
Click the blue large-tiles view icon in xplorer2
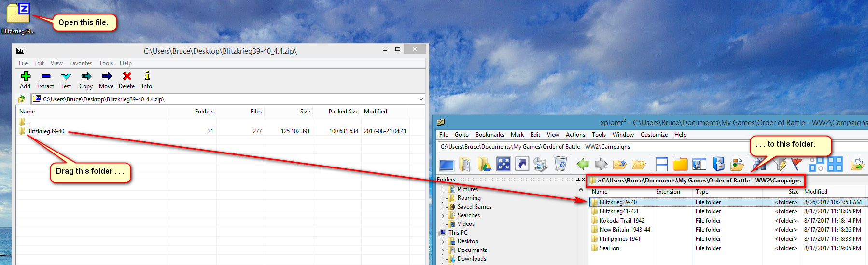click(x=835, y=165)
